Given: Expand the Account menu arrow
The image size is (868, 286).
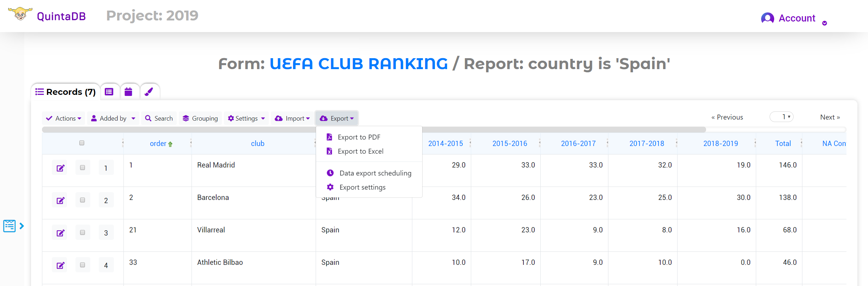Looking at the screenshot, I should click(x=825, y=23).
